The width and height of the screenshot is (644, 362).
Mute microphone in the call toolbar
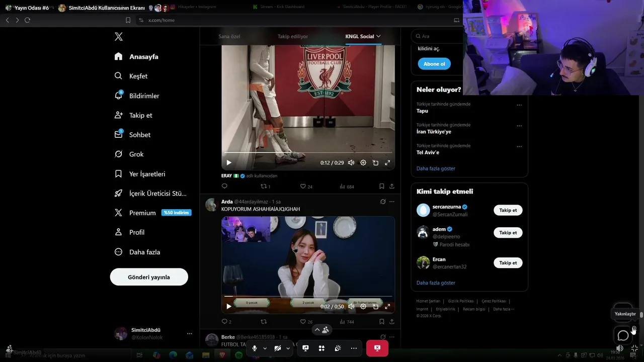(255, 348)
